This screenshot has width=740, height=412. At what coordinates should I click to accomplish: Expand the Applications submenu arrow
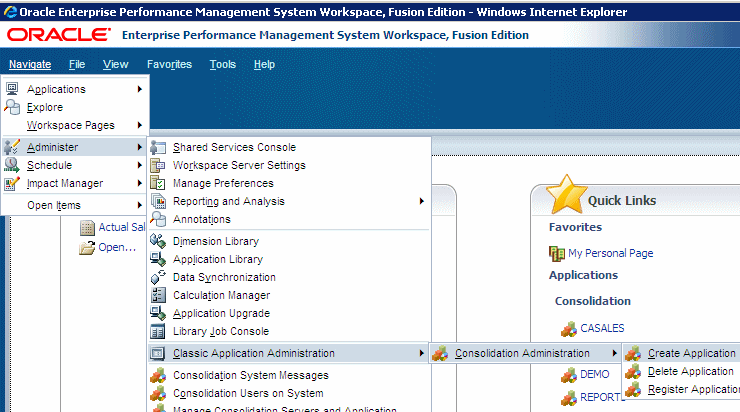coord(140,89)
